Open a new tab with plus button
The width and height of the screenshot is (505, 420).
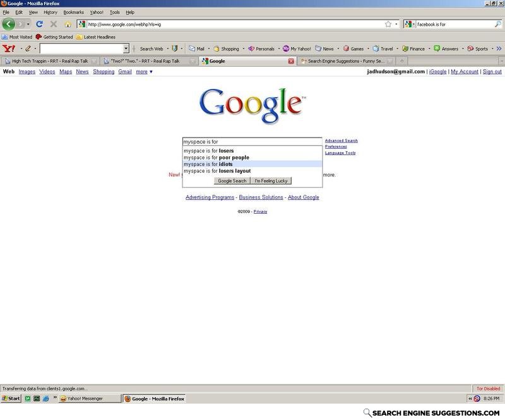tap(401, 61)
